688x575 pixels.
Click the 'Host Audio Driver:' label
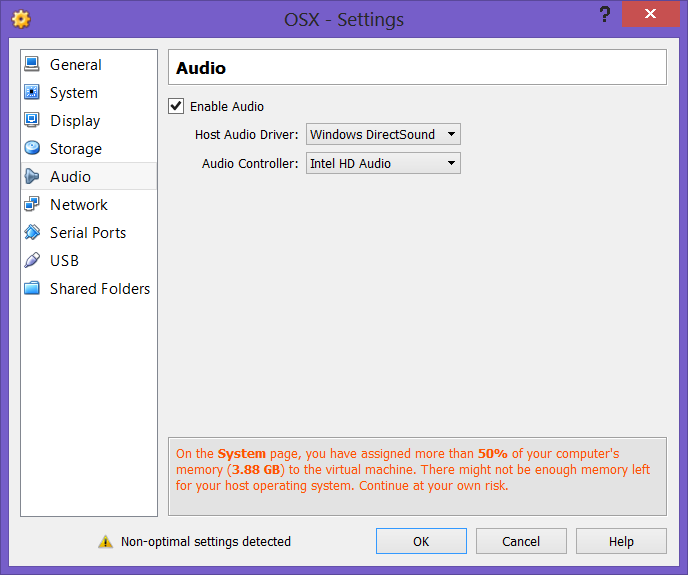click(247, 134)
